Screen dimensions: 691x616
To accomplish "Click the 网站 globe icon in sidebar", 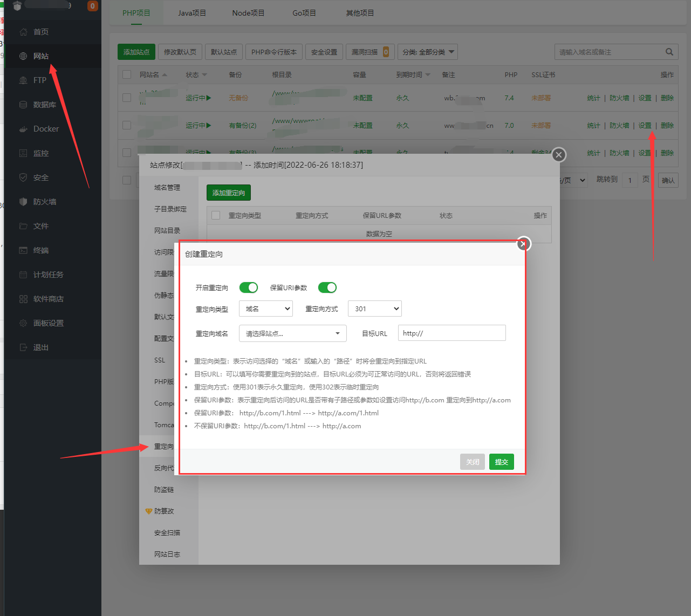I will point(23,56).
